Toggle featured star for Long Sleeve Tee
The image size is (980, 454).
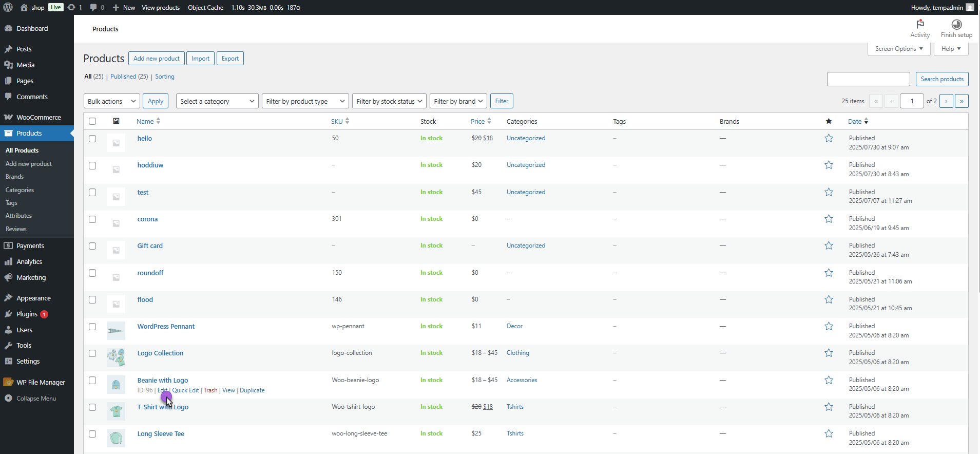pos(829,433)
